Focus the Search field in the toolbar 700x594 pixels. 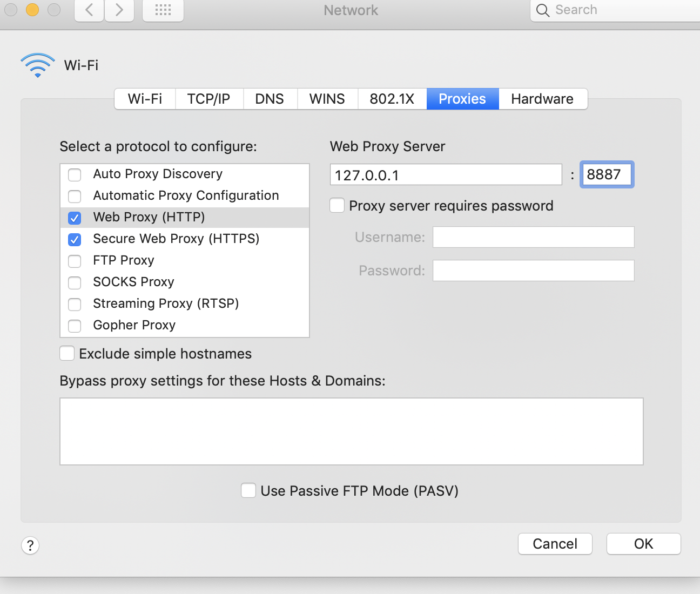[x=616, y=10]
